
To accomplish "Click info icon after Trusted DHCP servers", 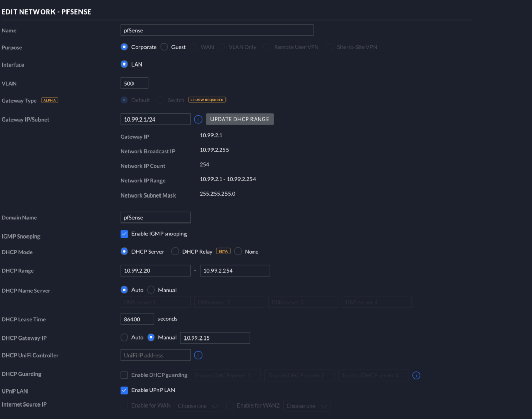I will (x=416, y=375).
